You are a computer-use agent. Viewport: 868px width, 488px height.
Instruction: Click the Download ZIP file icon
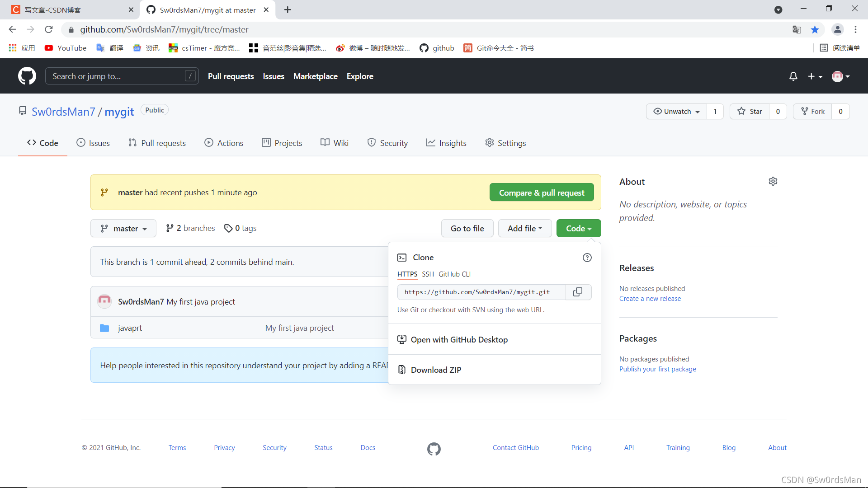[401, 370]
